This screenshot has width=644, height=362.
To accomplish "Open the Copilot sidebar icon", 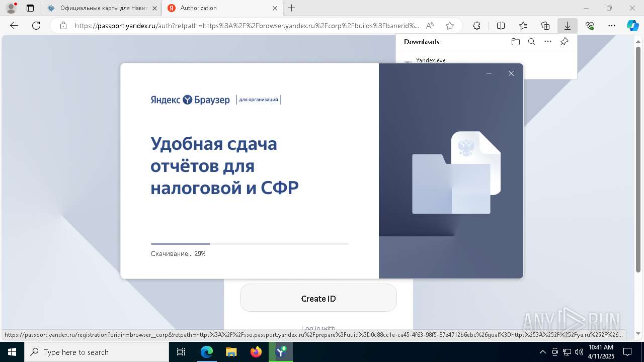I will click(633, 26).
